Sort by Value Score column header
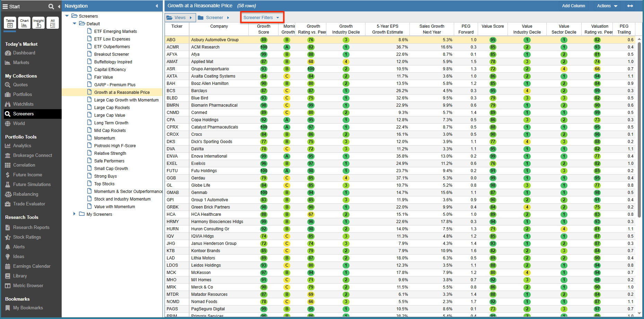Image resolution: width=644 pixels, height=319 pixels. [x=493, y=29]
